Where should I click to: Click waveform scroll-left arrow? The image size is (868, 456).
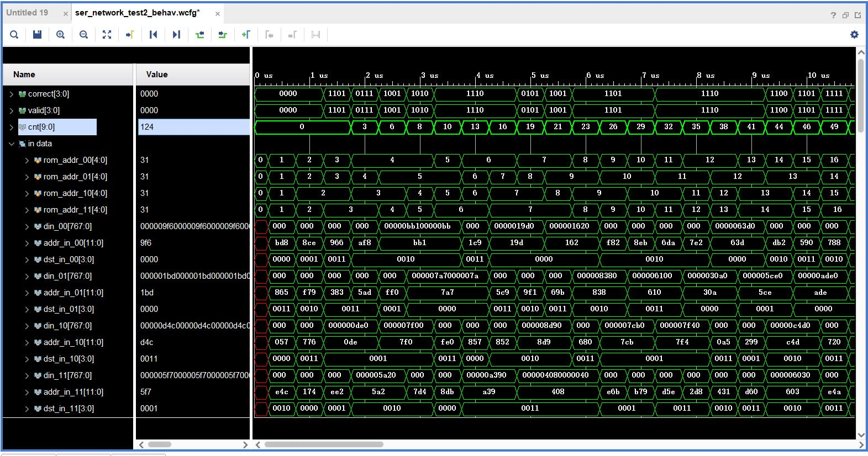click(x=257, y=444)
